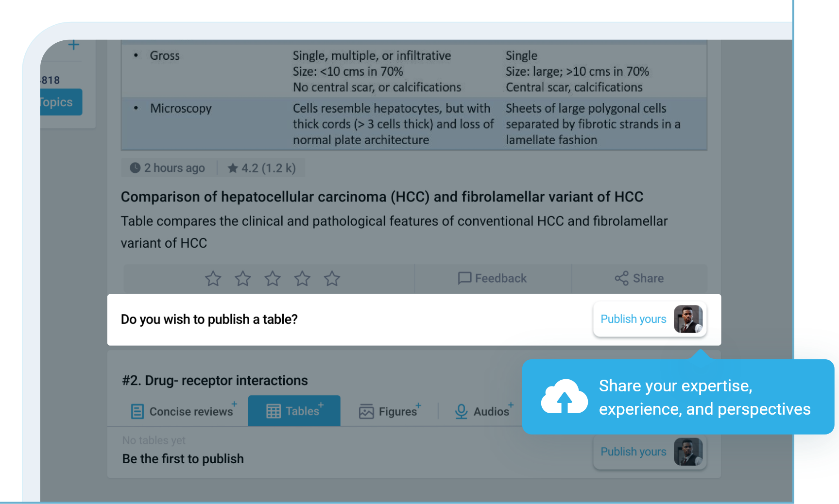Click the highlighted Publish yours button
Image resolution: width=839 pixels, height=504 pixels.
click(633, 319)
